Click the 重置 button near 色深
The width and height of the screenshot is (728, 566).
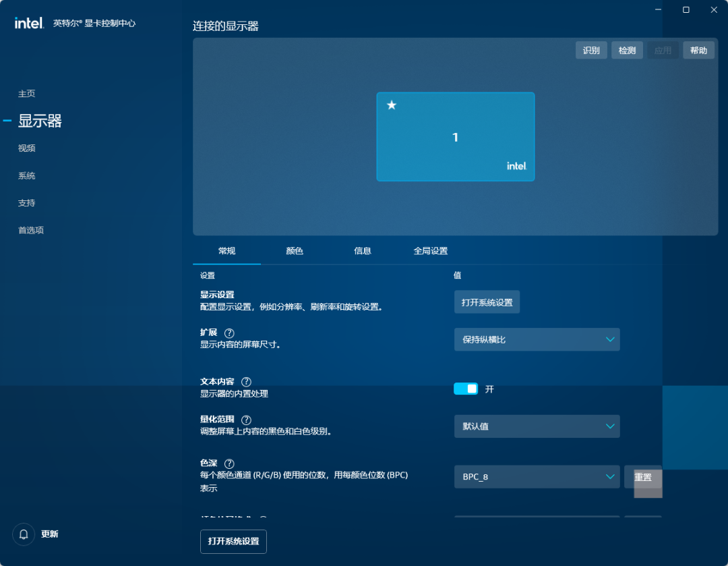click(642, 476)
